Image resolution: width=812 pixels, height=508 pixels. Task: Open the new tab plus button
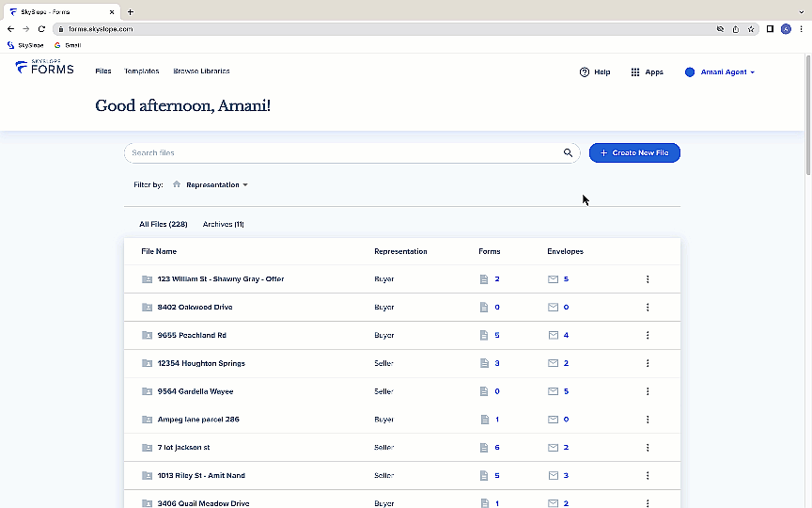pos(131,12)
